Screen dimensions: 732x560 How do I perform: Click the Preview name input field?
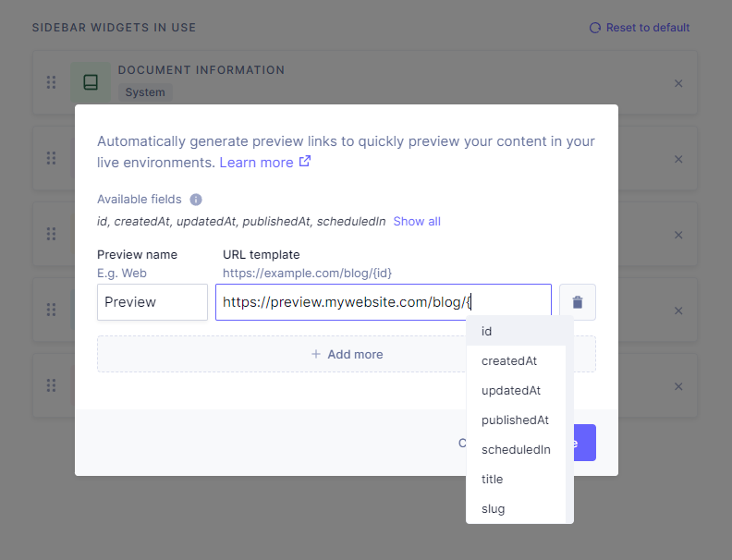click(152, 302)
